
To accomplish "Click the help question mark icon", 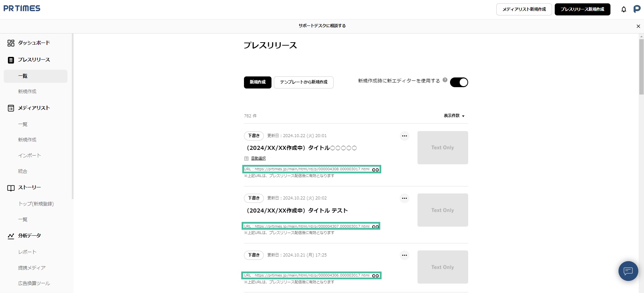I will (x=445, y=80).
